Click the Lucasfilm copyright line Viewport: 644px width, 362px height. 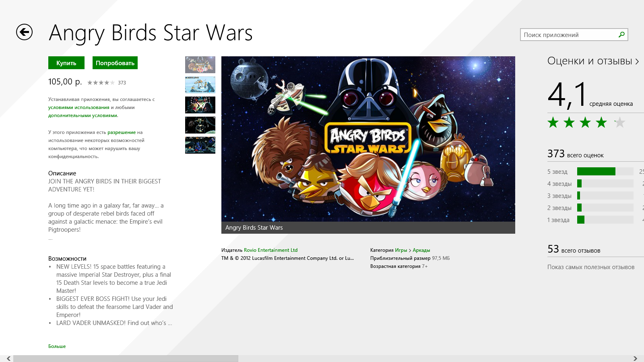pyautogui.click(x=288, y=258)
